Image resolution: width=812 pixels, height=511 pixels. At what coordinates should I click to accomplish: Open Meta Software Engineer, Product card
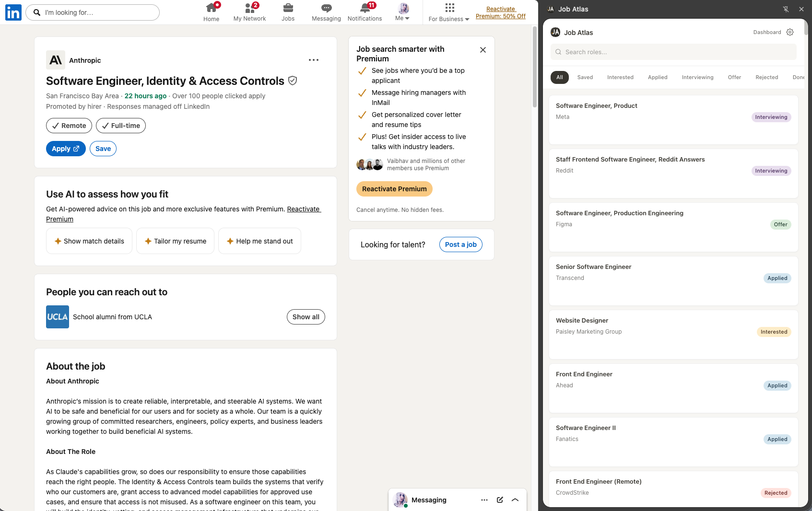pyautogui.click(x=673, y=120)
